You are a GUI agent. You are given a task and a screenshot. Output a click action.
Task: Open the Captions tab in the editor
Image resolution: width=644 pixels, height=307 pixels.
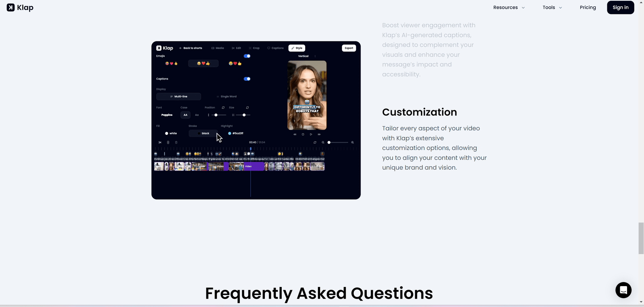click(x=275, y=48)
